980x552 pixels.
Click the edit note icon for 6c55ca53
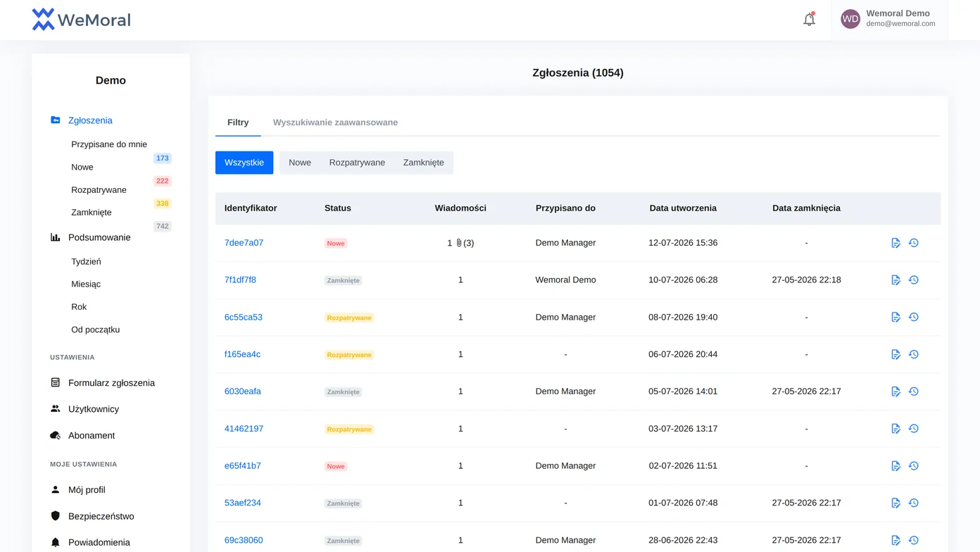click(896, 318)
